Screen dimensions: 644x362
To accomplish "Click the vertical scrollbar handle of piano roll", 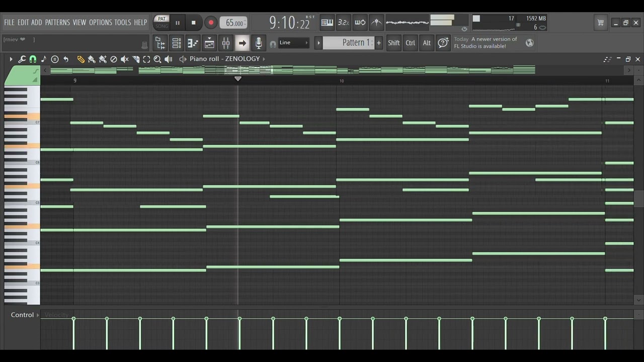I will (x=639, y=199).
